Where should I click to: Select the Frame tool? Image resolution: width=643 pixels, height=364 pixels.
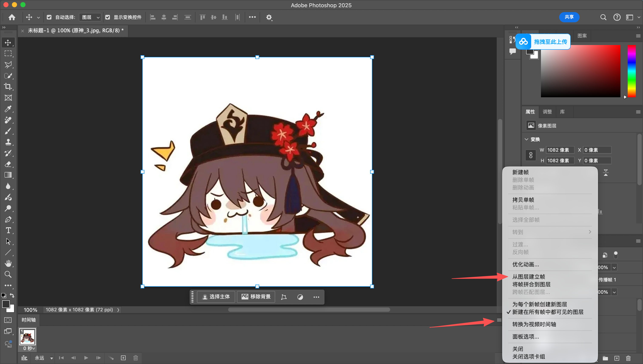(8, 98)
